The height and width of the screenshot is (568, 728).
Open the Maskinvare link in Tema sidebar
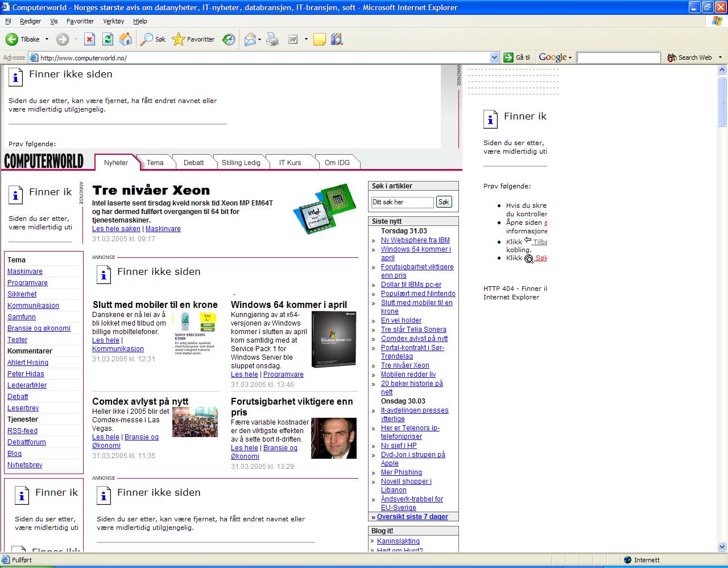[x=25, y=271]
